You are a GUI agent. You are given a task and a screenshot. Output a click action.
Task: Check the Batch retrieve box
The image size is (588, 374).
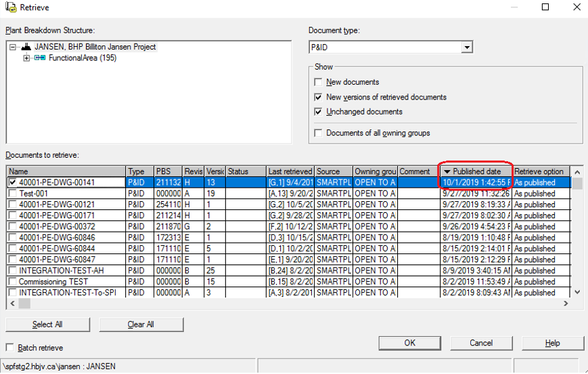10,348
